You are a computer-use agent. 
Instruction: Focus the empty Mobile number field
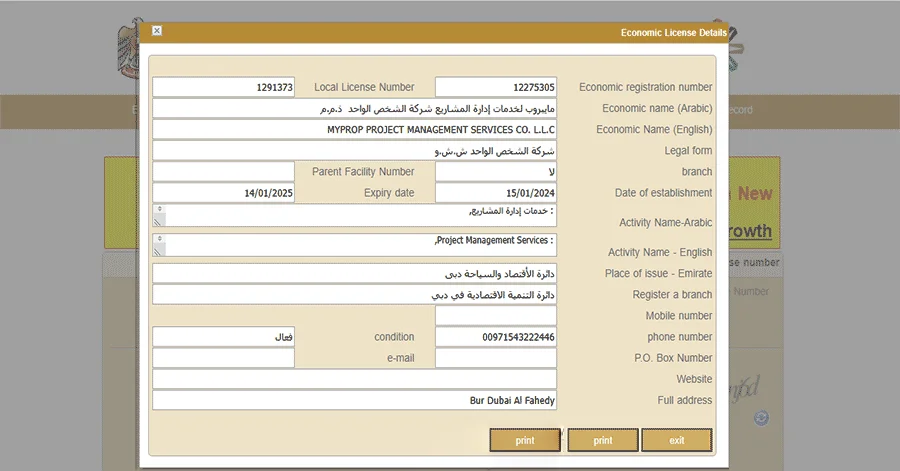[x=496, y=316]
